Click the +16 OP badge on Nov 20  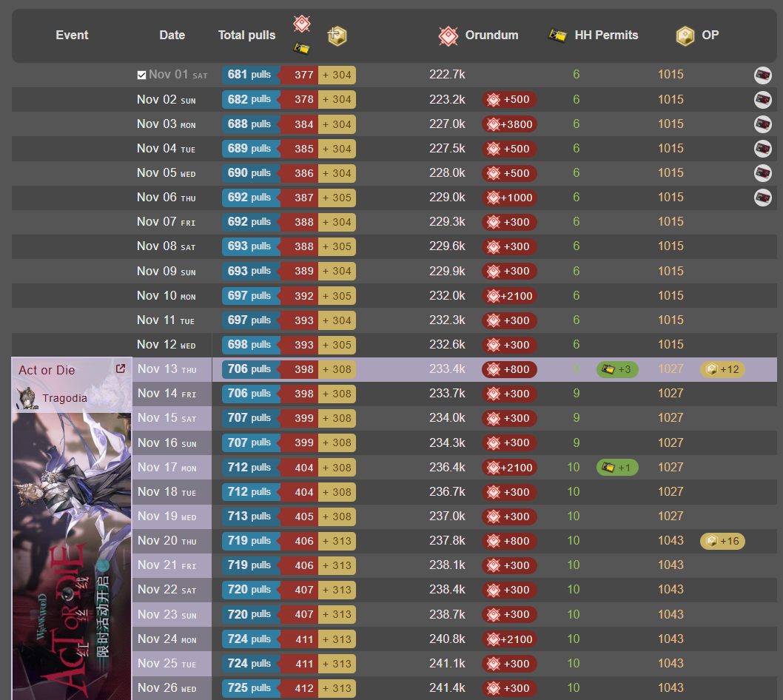coord(722,541)
